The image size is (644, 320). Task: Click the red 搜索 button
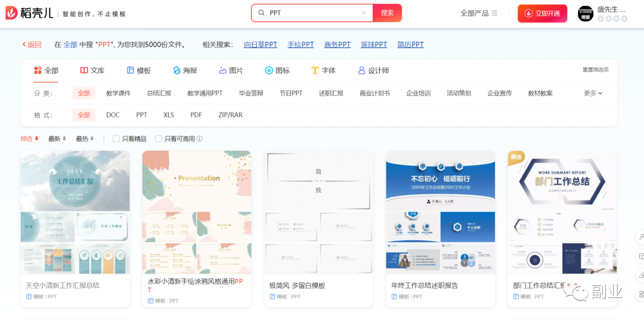(387, 13)
